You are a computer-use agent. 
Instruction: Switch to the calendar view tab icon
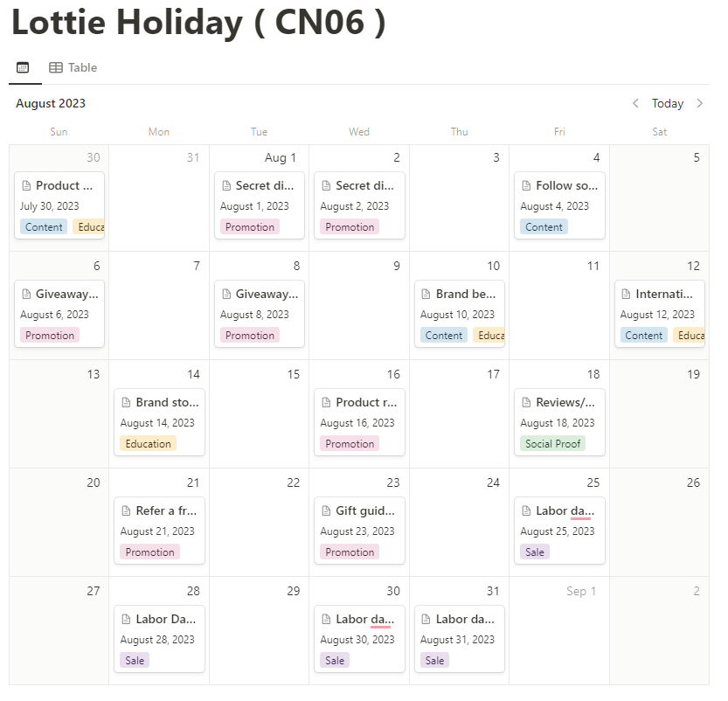23,67
